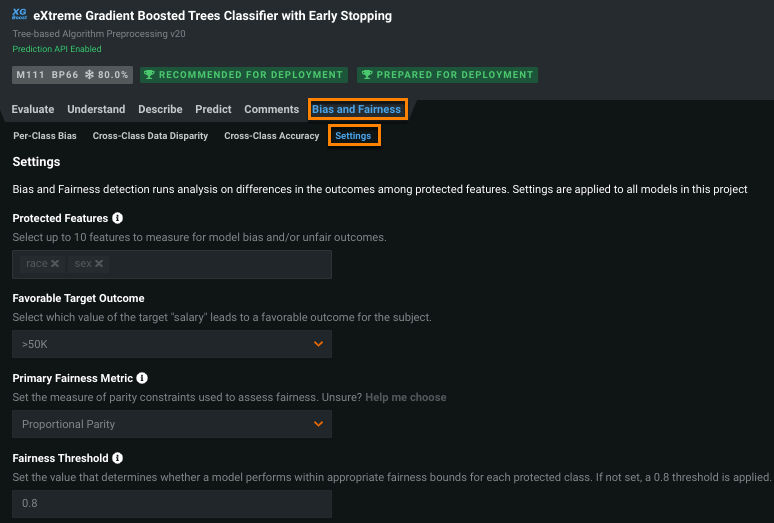Open the Understand tab
This screenshot has height=523, width=774.
(x=96, y=109)
